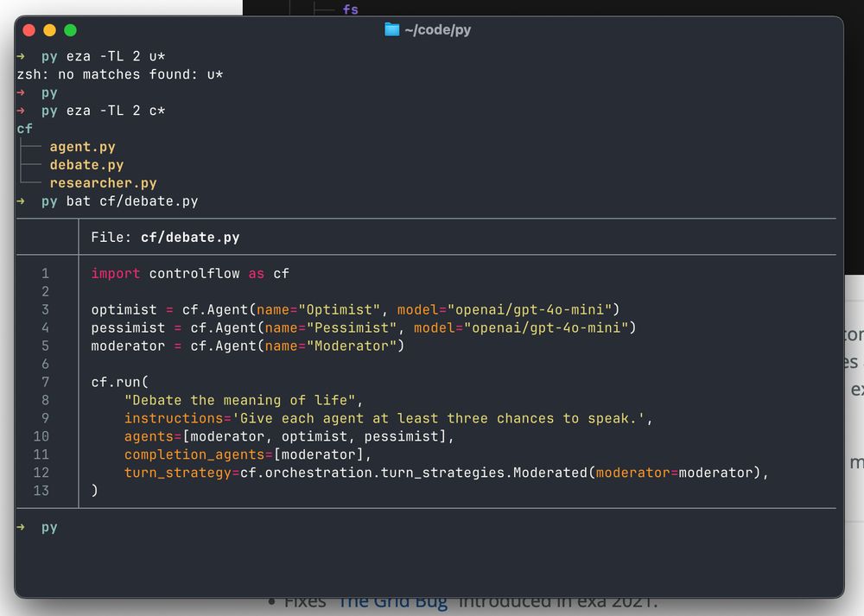
Task: Click the moderator agent definition line
Action: [248, 346]
